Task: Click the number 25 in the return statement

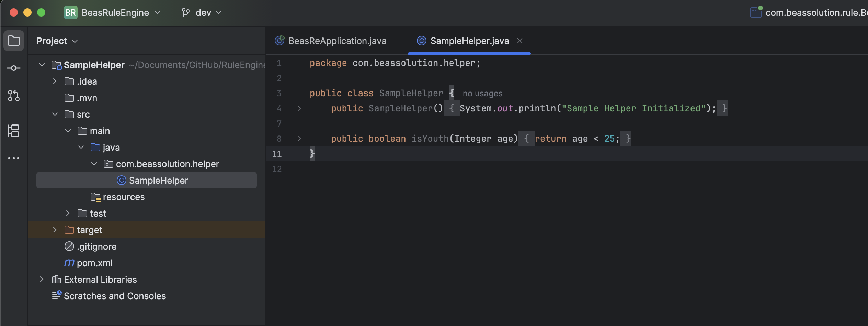Action: click(609, 139)
